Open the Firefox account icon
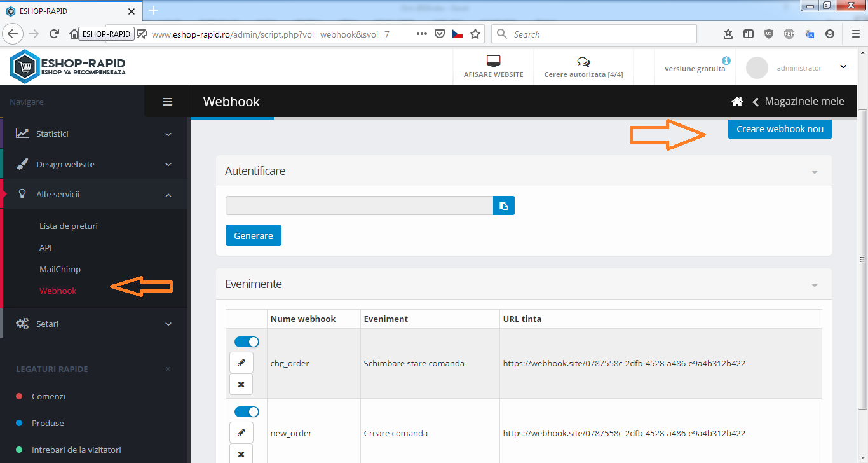This screenshot has height=463, width=868. coord(830,34)
